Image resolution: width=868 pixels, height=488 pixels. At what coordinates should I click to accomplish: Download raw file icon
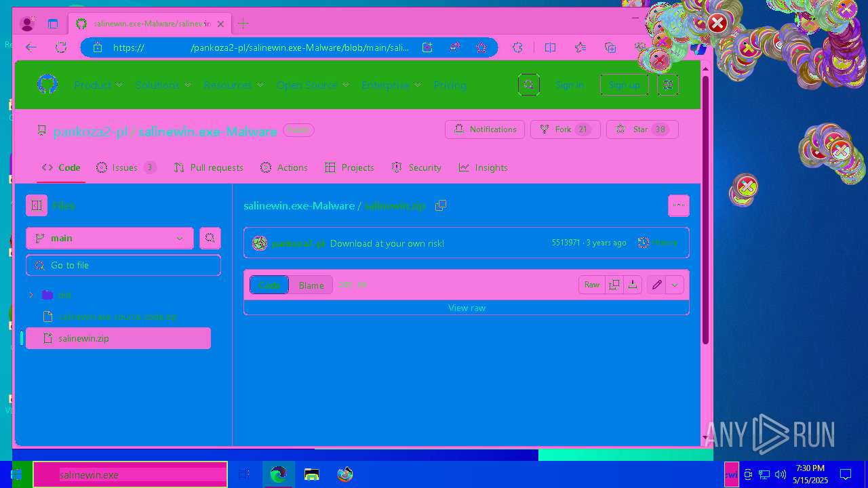click(x=633, y=285)
